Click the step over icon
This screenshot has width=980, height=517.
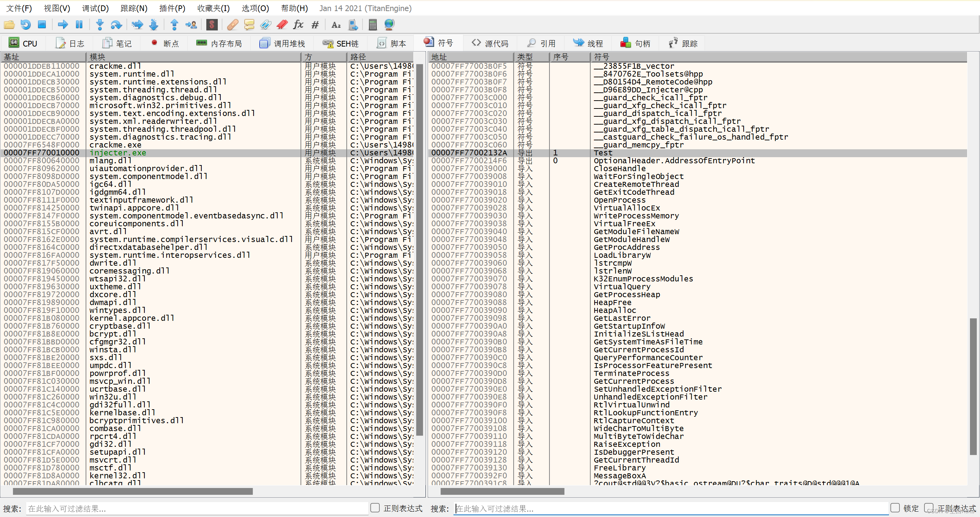click(x=116, y=25)
